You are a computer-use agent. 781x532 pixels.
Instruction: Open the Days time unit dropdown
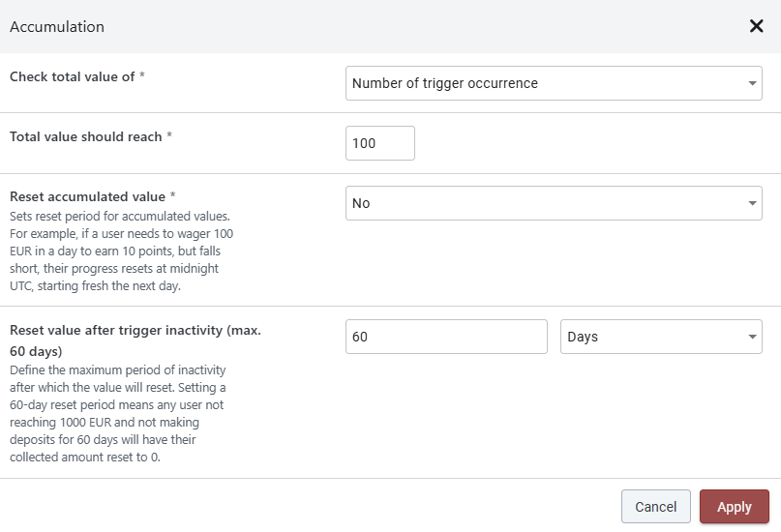coord(648,337)
